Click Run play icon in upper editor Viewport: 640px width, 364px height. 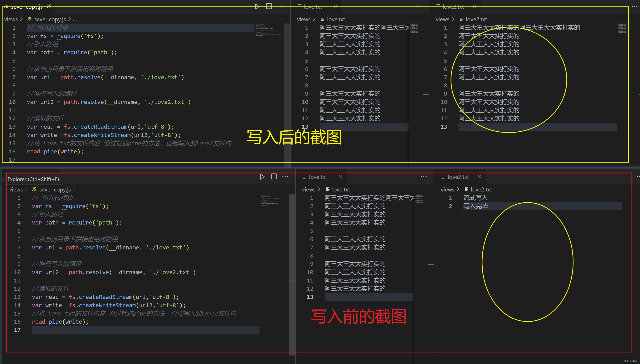pyautogui.click(x=257, y=7)
